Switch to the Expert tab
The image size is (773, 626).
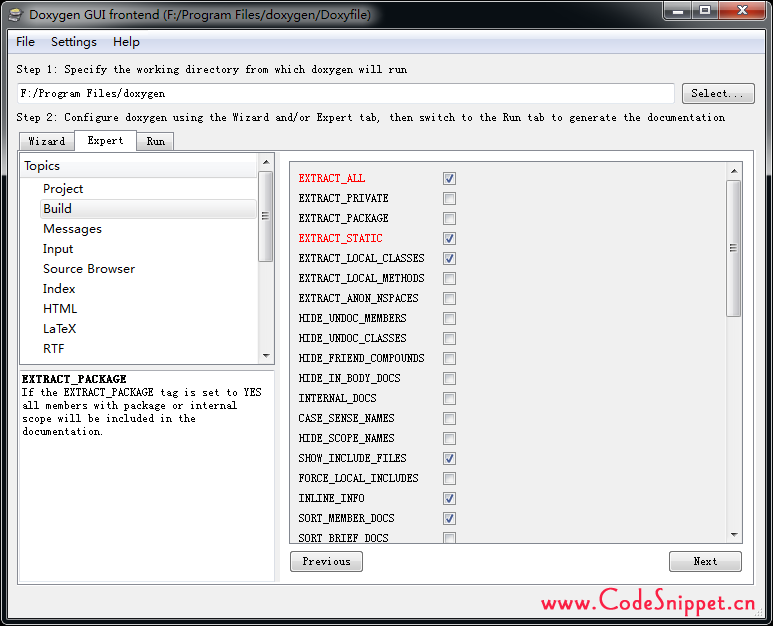pos(105,140)
